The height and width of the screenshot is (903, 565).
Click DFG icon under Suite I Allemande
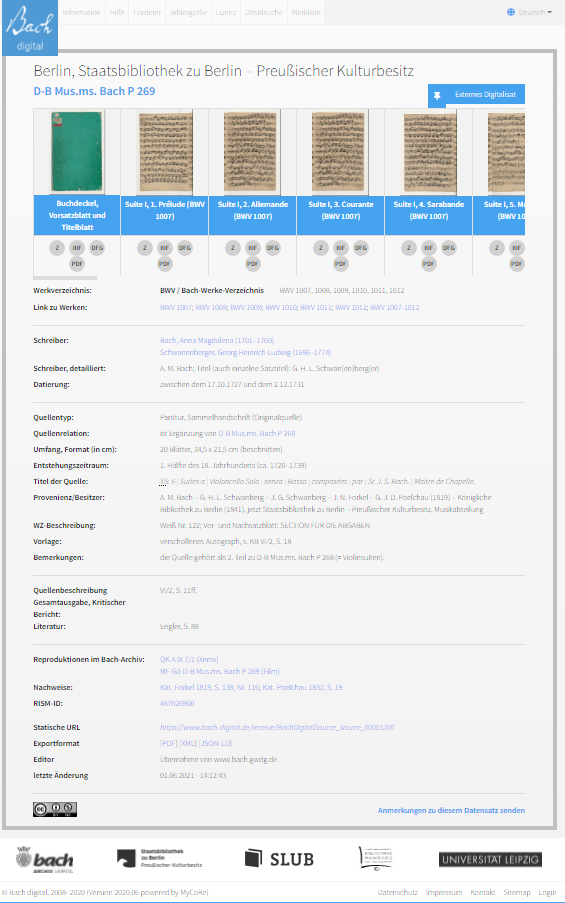[x=272, y=248]
